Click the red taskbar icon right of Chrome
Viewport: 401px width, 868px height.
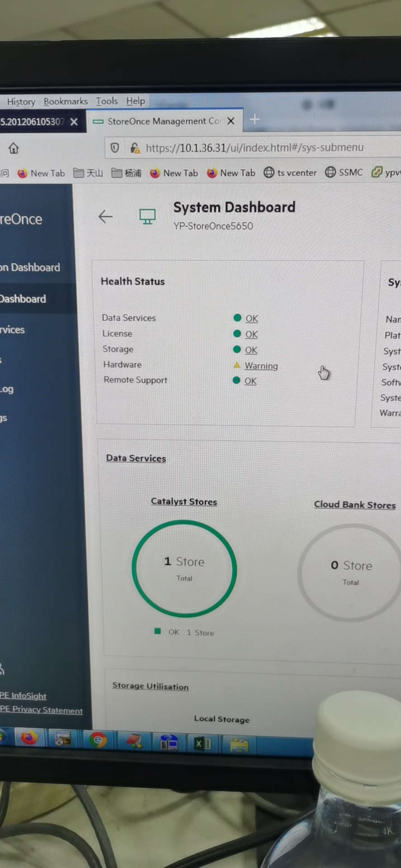pyautogui.click(x=134, y=741)
